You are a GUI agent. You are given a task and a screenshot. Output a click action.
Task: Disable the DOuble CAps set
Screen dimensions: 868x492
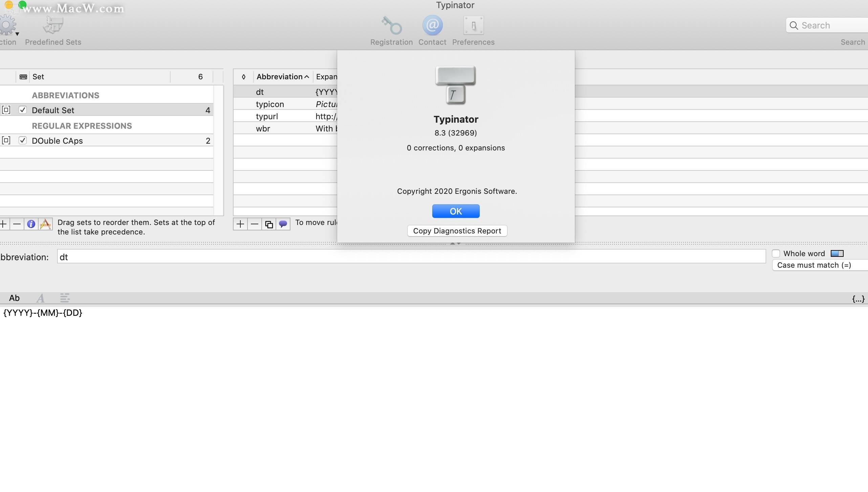(x=23, y=140)
